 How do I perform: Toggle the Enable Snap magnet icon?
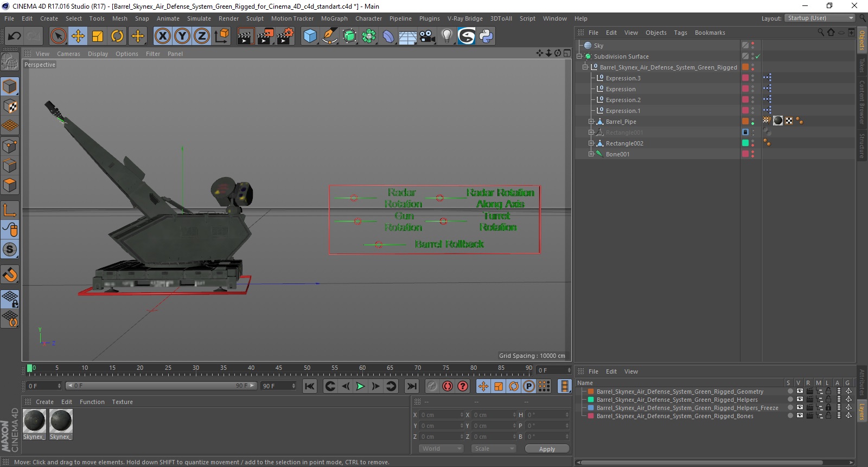tap(10, 275)
